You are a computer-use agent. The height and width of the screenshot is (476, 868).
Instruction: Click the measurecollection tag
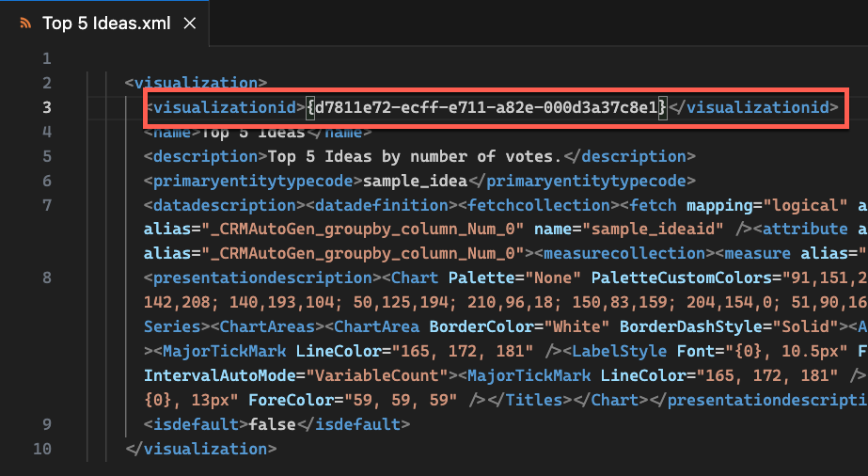pos(625,253)
